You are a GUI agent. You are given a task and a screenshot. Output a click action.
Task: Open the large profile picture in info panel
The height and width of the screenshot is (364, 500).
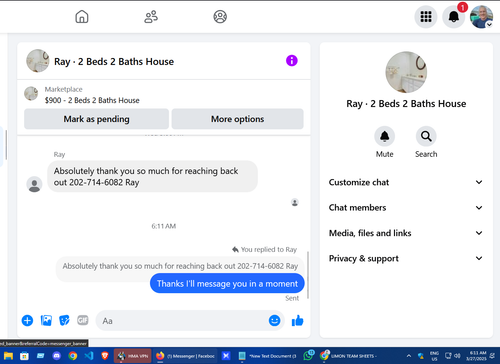point(406,72)
